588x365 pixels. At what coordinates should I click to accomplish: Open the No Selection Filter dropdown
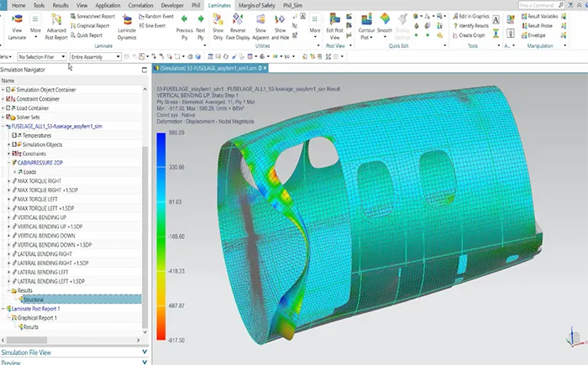tap(42, 57)
